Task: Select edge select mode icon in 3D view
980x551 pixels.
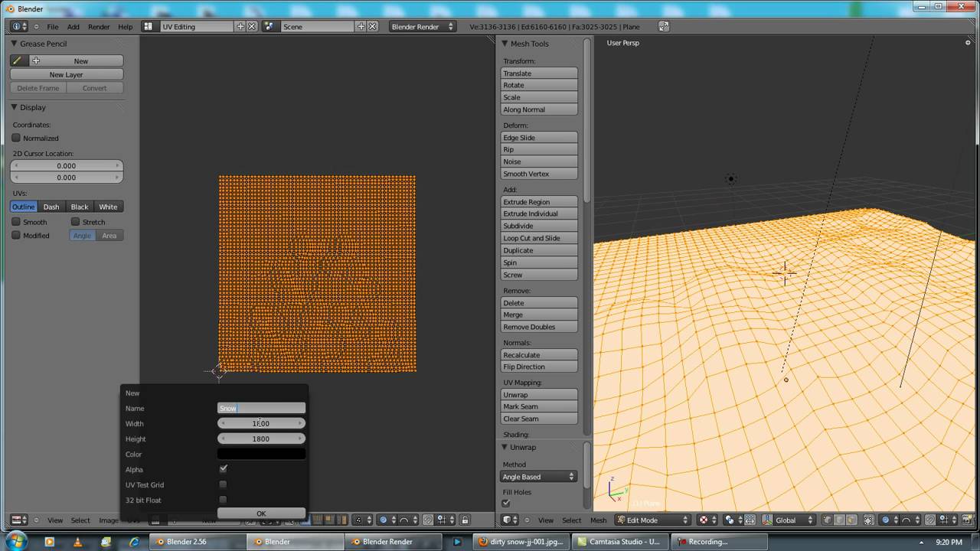Action: (x=839, y=520)
